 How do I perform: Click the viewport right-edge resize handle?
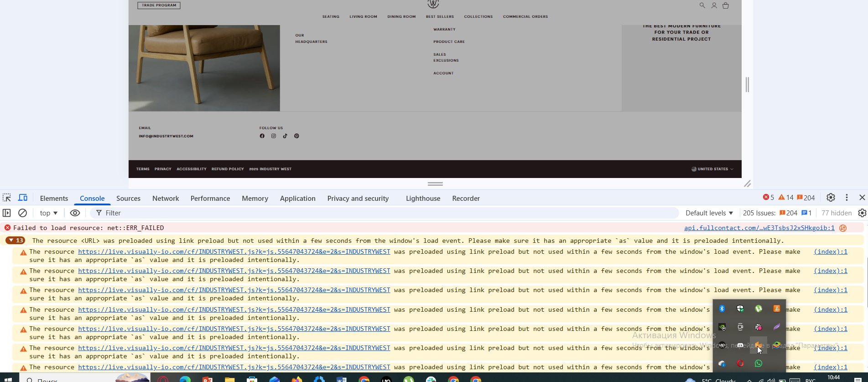(x=747, y=84)
